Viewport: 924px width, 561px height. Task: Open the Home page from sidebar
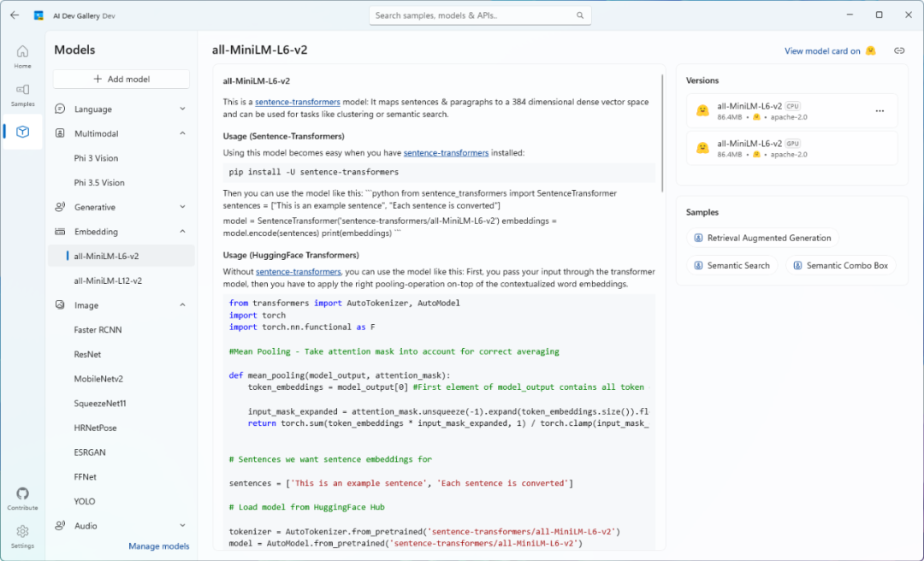[x=22, y=56]
